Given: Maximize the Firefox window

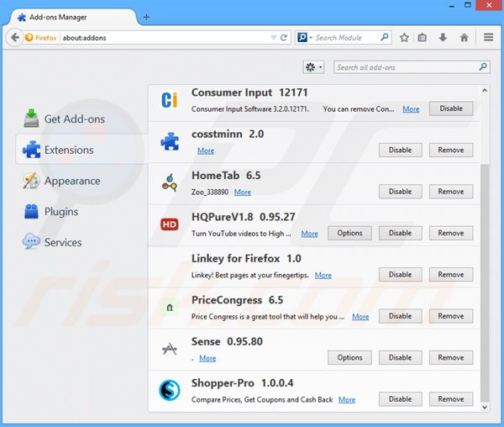Looking at the screenshot, I should [468, 5].
